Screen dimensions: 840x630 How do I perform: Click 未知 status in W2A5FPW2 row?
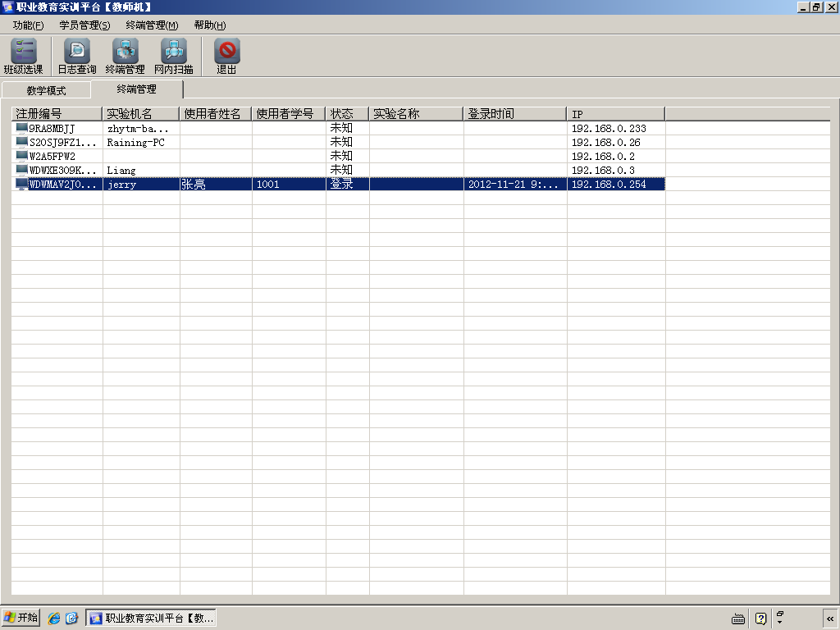pyautogui.click(x=341, y=156)
